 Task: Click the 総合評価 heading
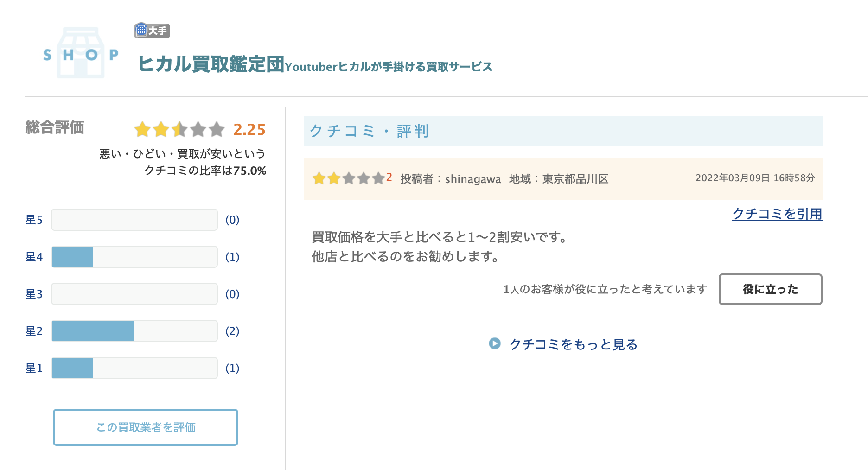[55, 127]
